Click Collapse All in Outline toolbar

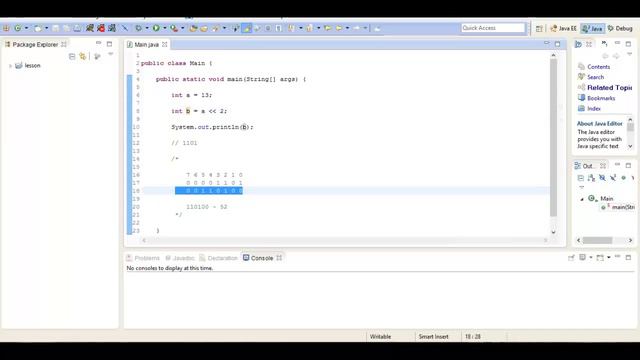(x=580, y=178)
